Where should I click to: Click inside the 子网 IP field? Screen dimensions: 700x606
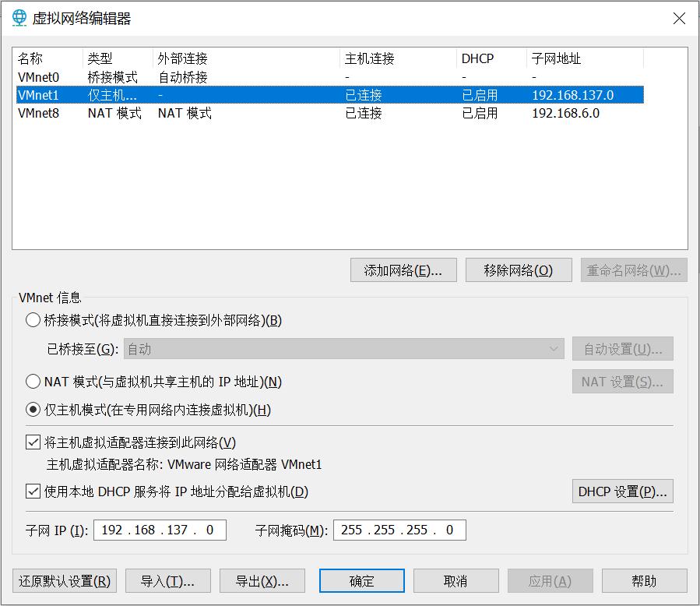click(160, 530)
